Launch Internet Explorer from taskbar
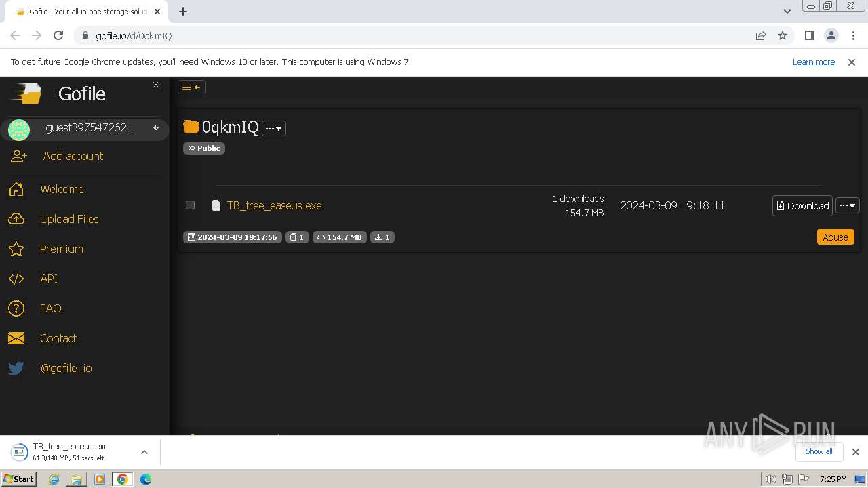Screen dimensions: 868x488 [54, 479]
